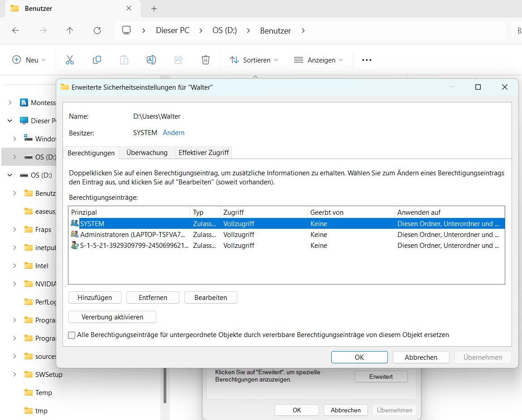This screenshot has width=522, height=420.
Task: Click the Administratoren principal group icon
Action: (75, 234)
